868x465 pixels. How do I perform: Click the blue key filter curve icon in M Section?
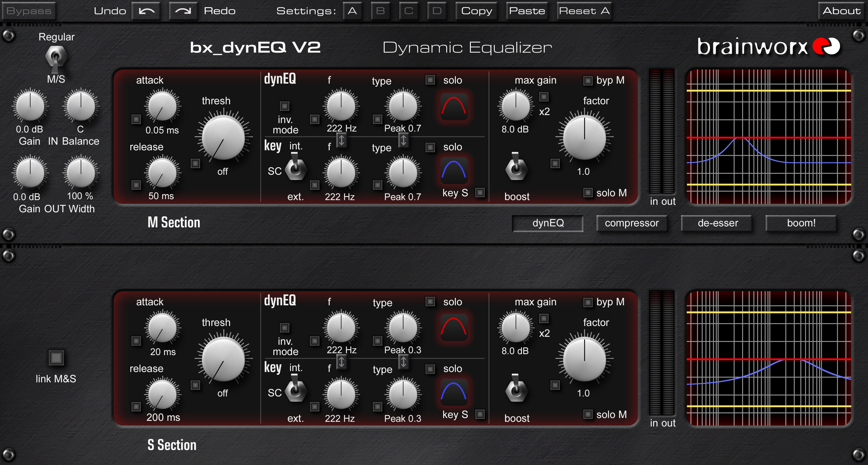pyautogui.click(x=454, y=170)
